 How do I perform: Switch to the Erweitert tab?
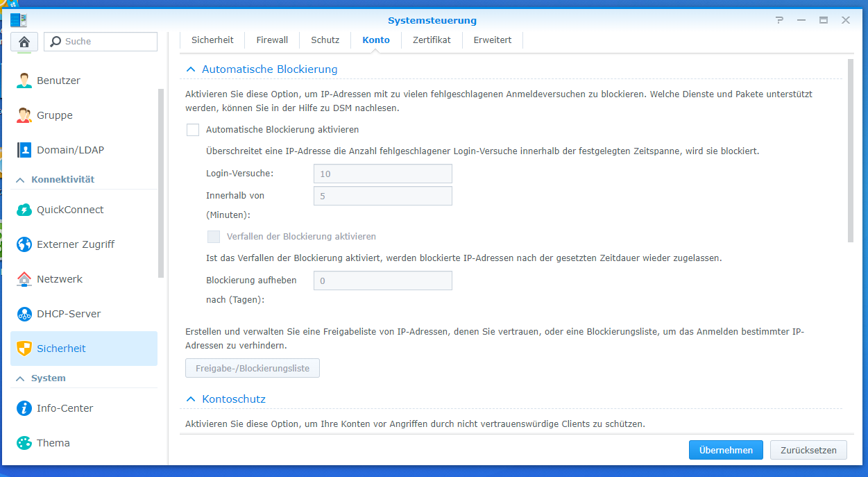pyautogui.click(x=493, y=40)
